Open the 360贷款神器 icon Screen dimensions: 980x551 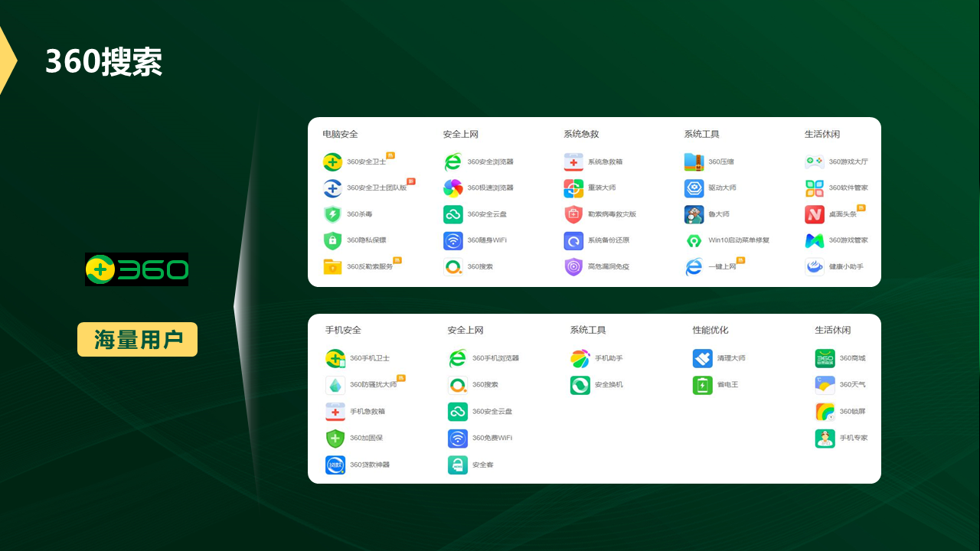335,465
